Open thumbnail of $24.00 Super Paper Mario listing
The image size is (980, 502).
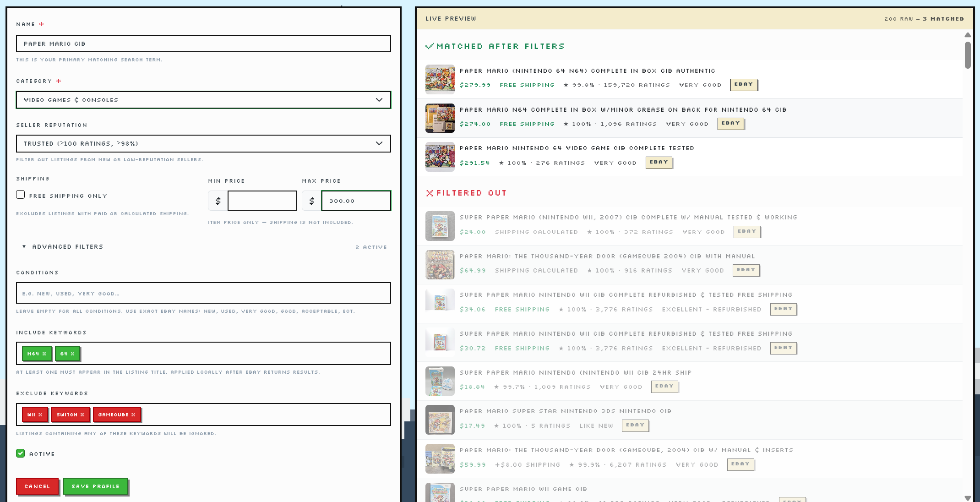[440, 226]
